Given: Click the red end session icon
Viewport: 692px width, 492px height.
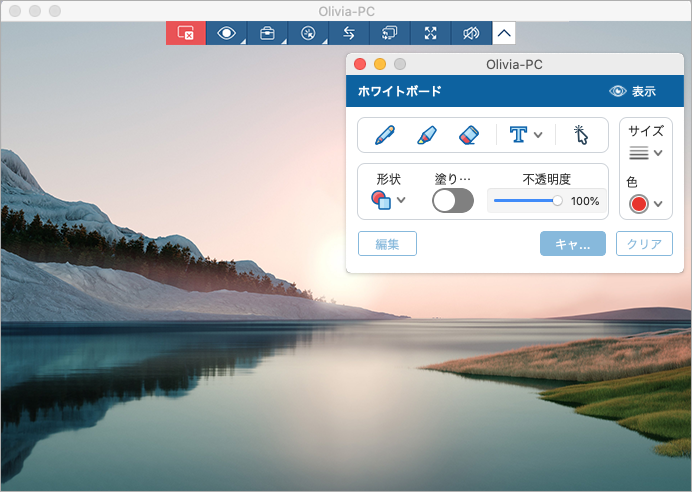Looking at the screenshot, I should (185, 33).
